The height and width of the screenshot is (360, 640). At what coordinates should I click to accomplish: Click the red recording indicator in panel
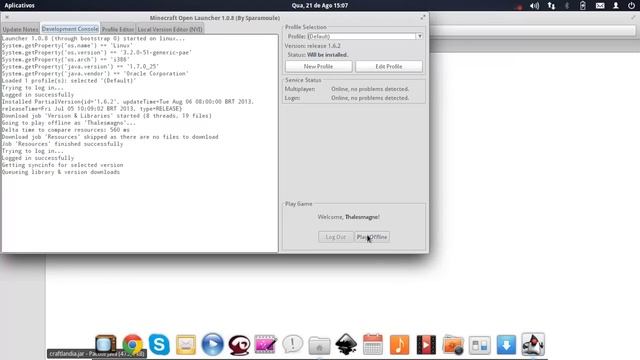(519, 7)
